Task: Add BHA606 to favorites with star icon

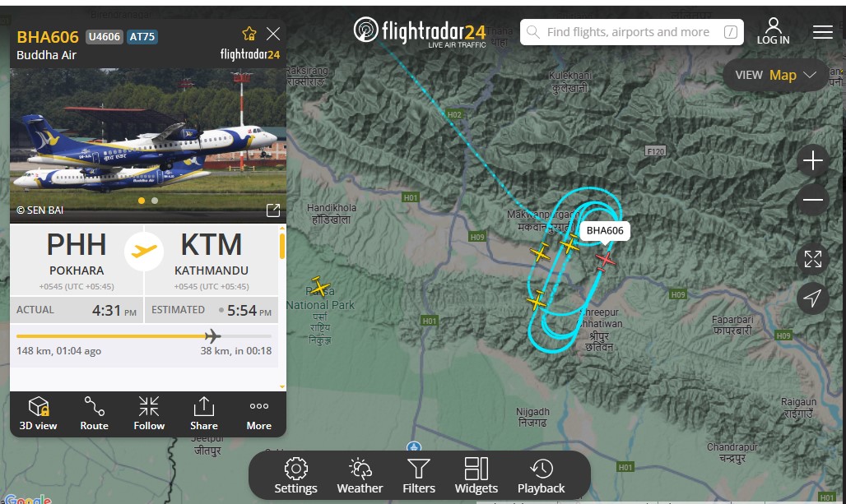Action: 249,34
